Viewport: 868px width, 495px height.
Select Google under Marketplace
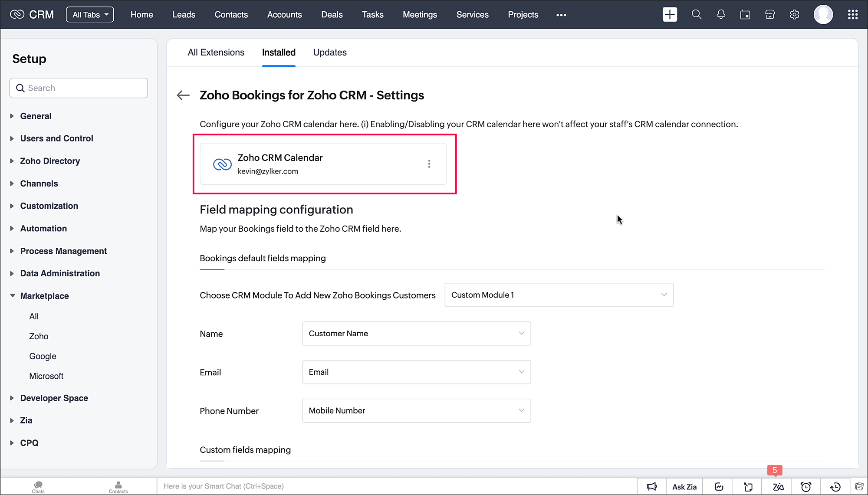[x=43, y=356]
